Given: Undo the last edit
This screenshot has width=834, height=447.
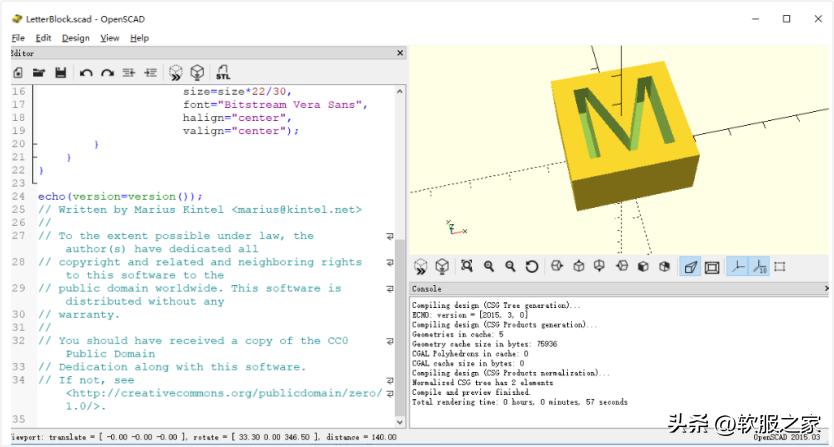Looking at the screenshot, I should point(86,73).
